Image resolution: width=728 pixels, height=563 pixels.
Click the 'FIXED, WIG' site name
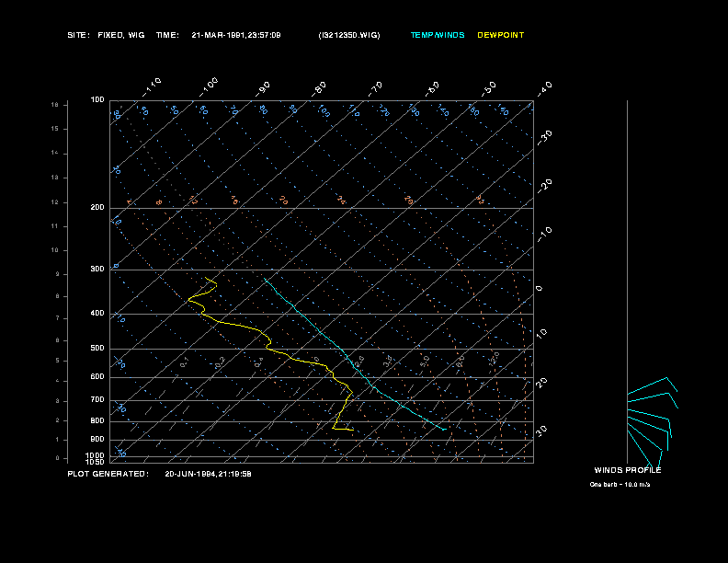[x=121, y=35]
